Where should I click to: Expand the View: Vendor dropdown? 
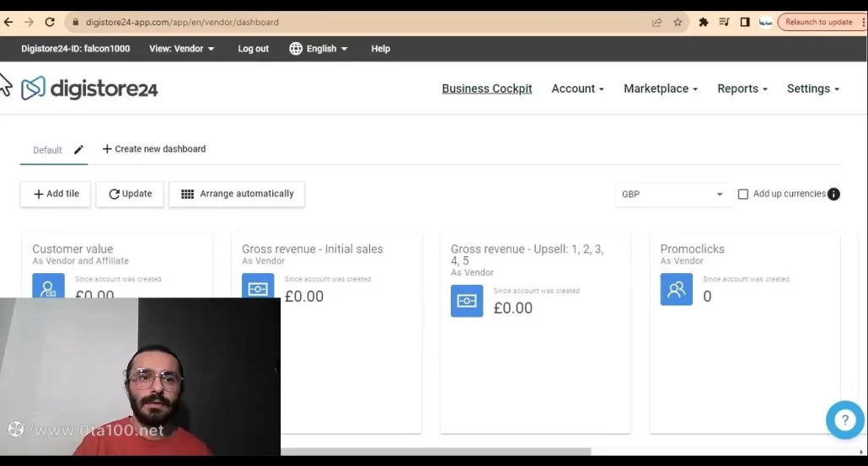(x=181, y=49)
